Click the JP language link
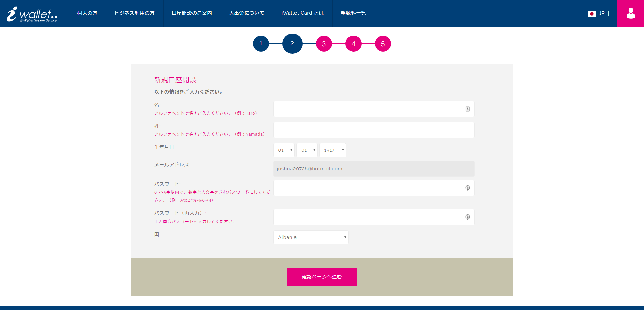 [602, 13]
